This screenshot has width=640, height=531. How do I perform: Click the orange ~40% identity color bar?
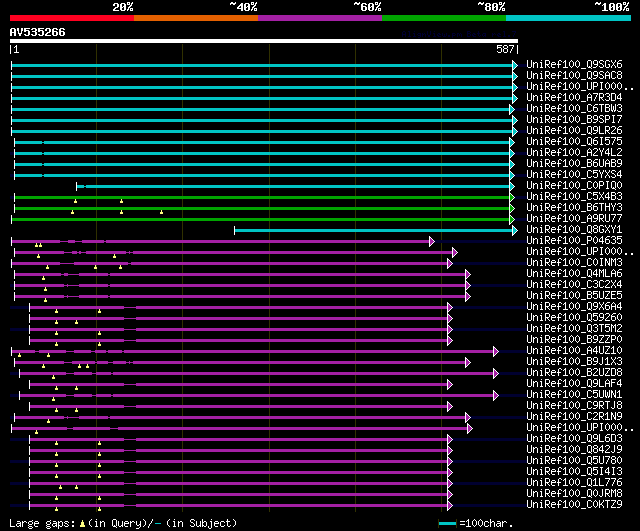coord(196,18)
